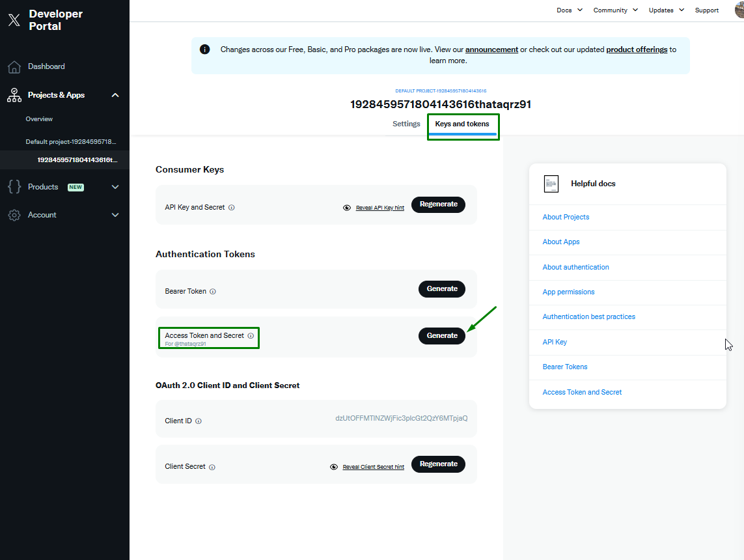This screenshot has width=744, height=560.
Task: Click the DEFAULT PROJECT breadcrumb above app name
Action: [x=441, y=91]
